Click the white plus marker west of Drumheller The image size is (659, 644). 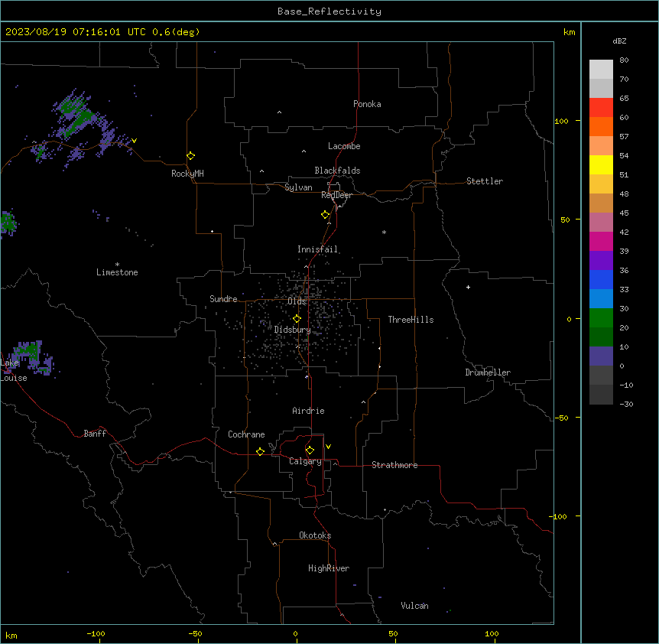click(x=468, y=287)
